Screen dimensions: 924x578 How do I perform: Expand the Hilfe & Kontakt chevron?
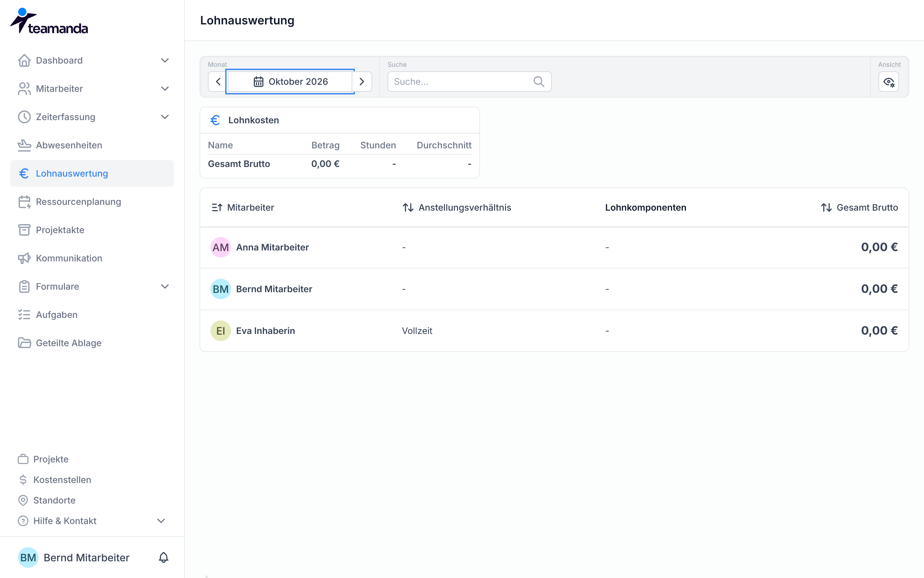point(161,521)
